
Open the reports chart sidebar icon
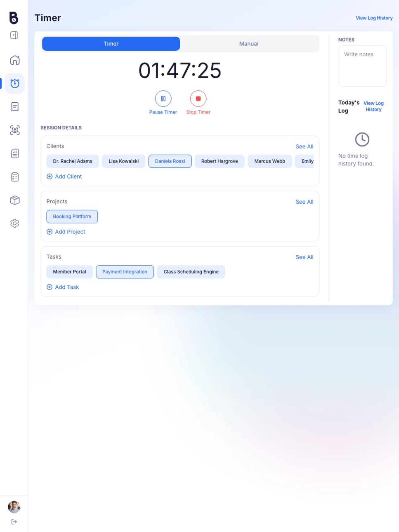click(x=15, y=153)
